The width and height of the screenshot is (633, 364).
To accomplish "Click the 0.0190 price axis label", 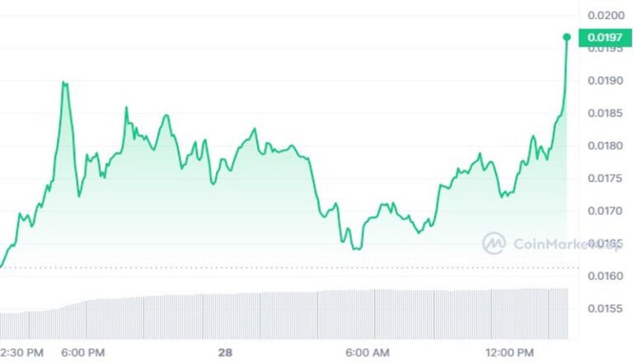I will click(x=605, y=81).
